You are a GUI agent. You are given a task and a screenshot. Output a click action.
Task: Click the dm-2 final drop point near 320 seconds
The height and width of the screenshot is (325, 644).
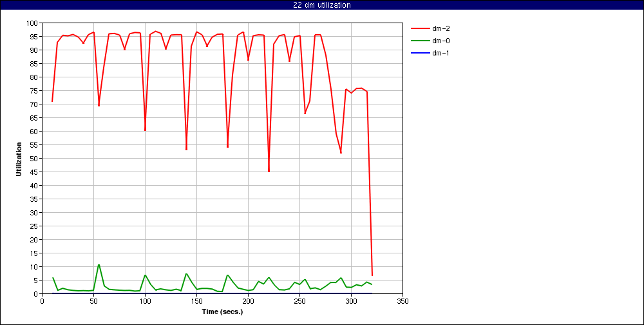point(372,275)
